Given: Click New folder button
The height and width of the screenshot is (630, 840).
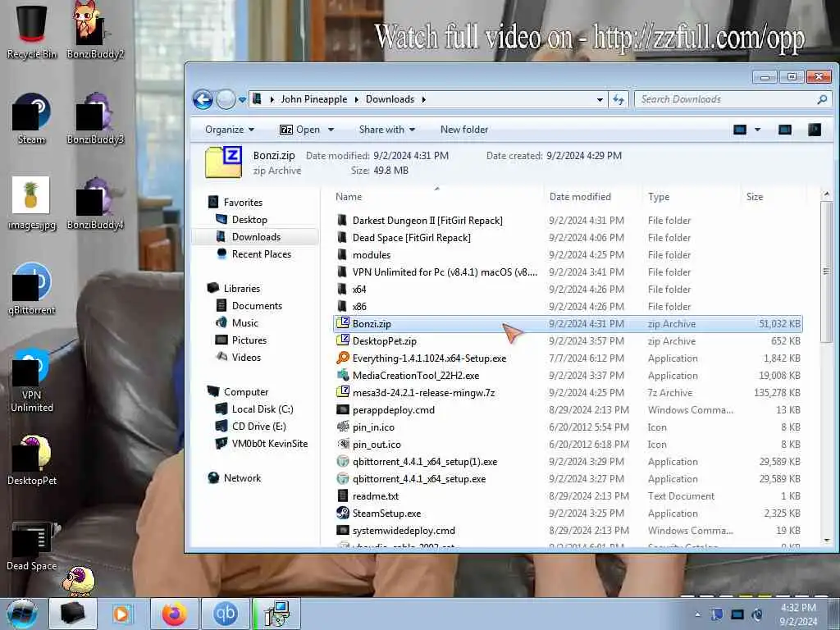Looking at the screenshot, I should pyautogui.click(x=464, y=130).
